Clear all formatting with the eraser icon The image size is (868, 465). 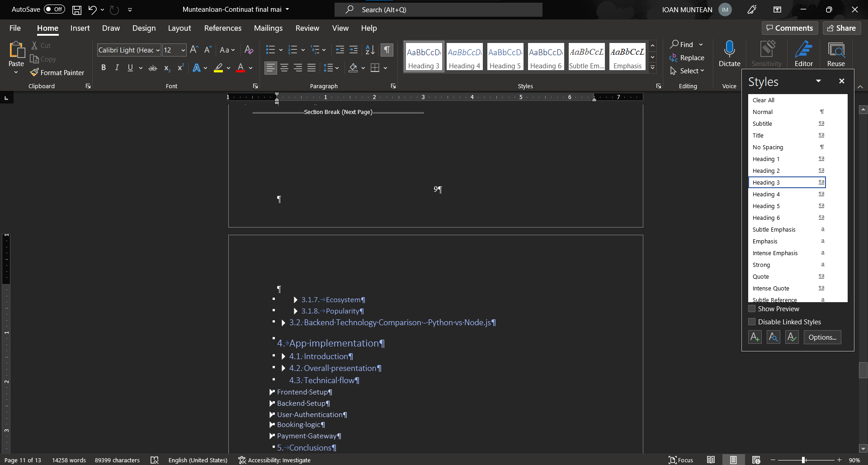(x=249, y=50)
